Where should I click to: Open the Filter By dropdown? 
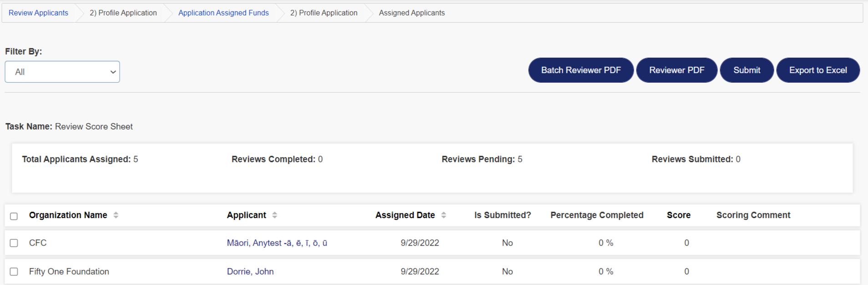point(62,72)
